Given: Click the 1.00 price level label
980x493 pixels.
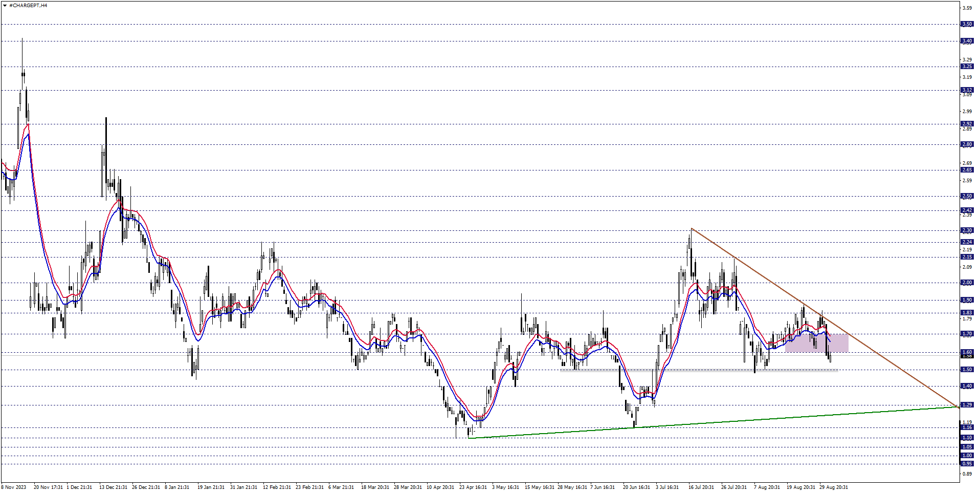Looking at the screenshot, I should click(x=967, y=456).
